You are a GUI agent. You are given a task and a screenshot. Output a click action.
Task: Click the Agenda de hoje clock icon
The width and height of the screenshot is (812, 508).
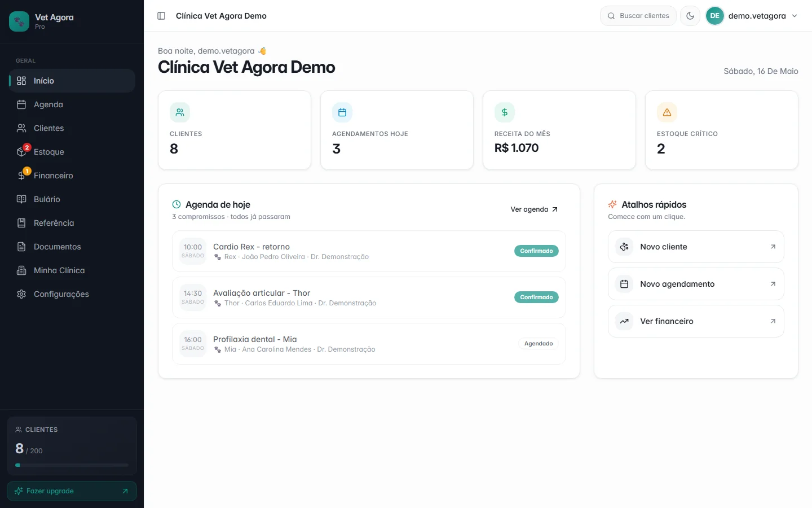pos(176,204)
